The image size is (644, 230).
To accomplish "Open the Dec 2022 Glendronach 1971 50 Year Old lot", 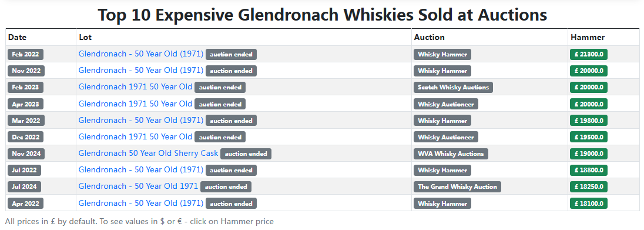I will click(x=135, y=136).
